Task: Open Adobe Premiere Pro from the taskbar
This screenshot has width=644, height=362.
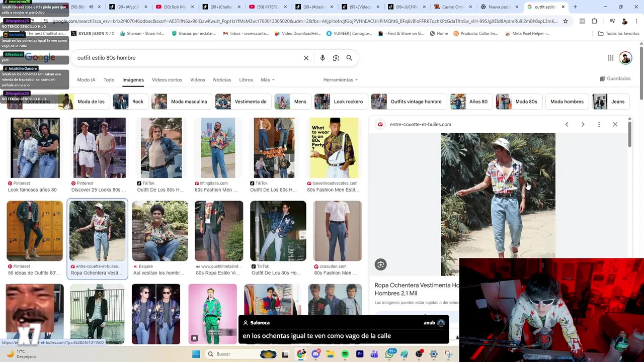Action: pos(360,354)
